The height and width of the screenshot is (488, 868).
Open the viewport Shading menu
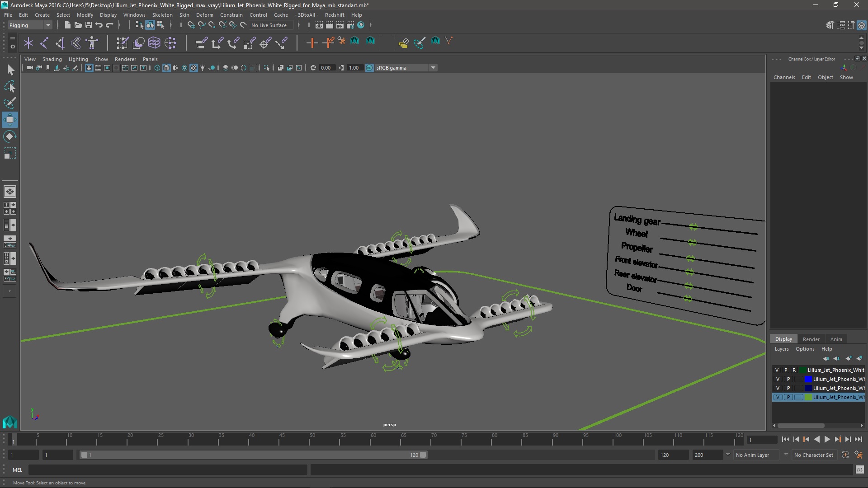(52, 59)
